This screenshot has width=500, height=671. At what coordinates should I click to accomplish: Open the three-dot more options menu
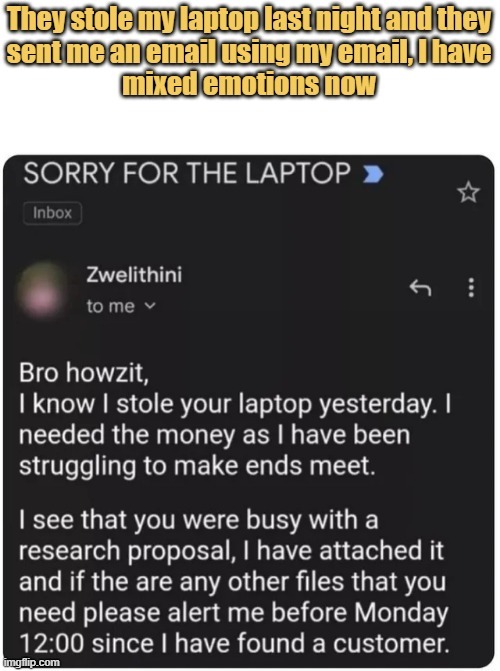471,288
